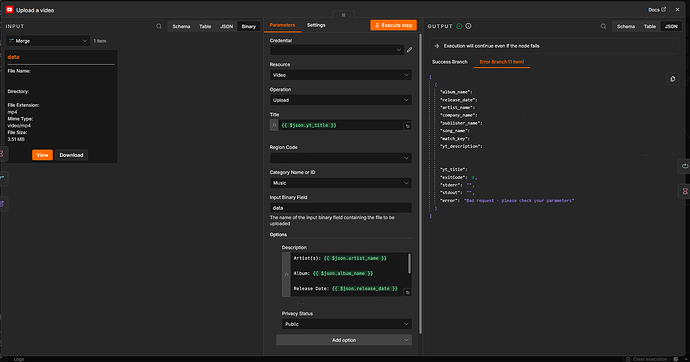The height and width of the screenshot is (362, 690).
Task: Toggle the fx expression icon for Title
Action: point(274,125)
